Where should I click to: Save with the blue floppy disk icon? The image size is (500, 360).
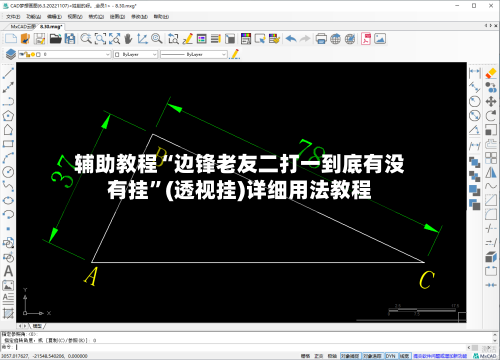[x=70, y=39]
